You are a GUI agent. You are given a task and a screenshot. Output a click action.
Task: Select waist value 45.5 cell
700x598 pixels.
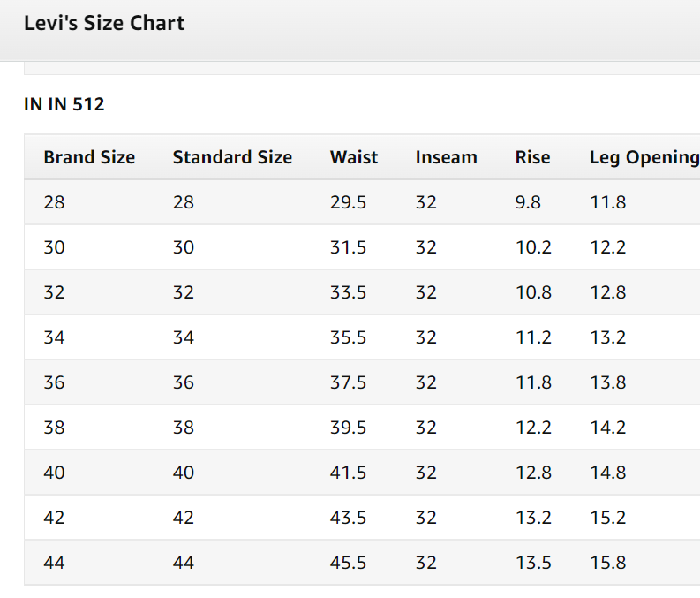tap(348, 563)
